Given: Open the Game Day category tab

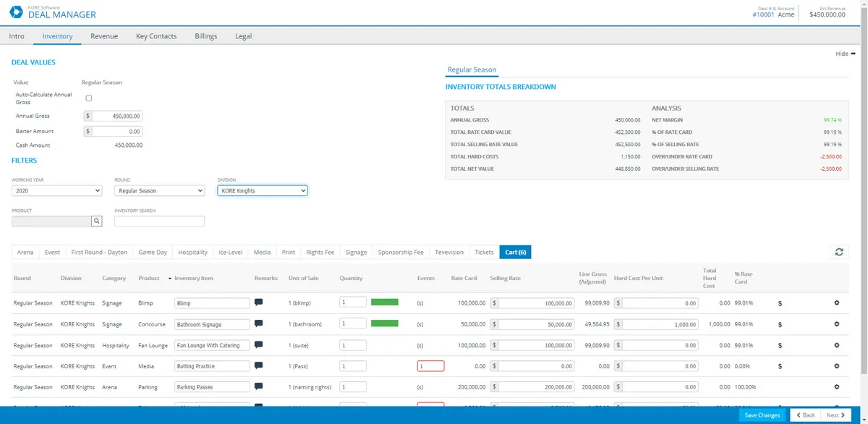Looking at the screenshot, I should (x=153, y=252).
